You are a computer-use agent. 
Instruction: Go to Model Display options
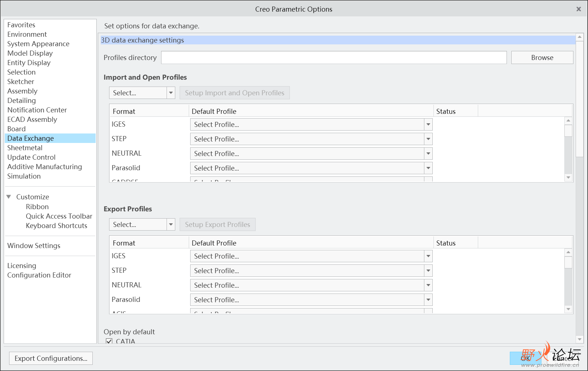(x=30, y=53)
